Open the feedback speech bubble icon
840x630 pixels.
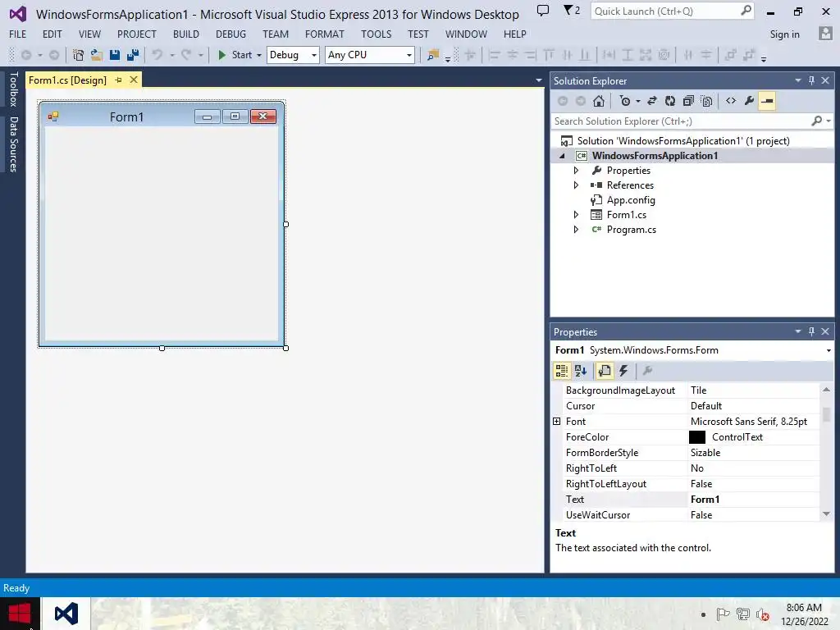pyautogui.click(x=543, y=10)
